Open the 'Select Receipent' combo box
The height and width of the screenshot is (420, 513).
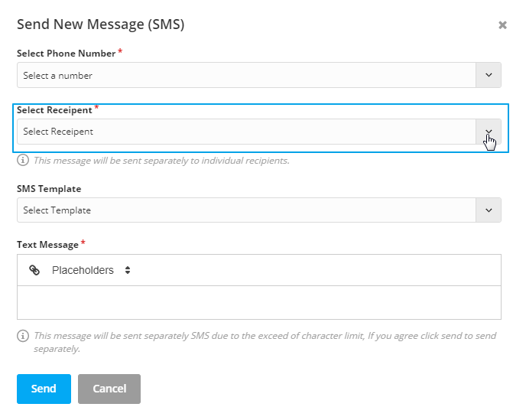(x=258, y=132)
